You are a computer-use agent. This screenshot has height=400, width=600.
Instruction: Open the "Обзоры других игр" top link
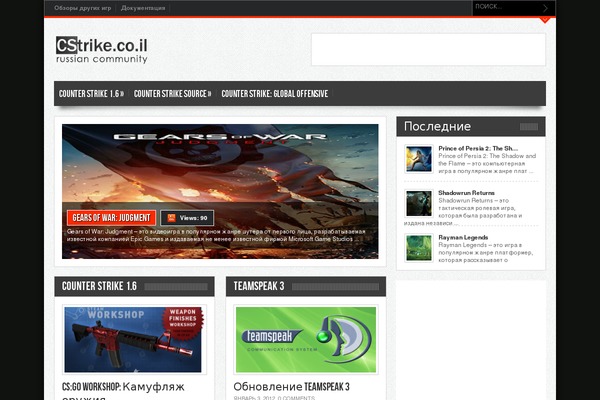82,8
